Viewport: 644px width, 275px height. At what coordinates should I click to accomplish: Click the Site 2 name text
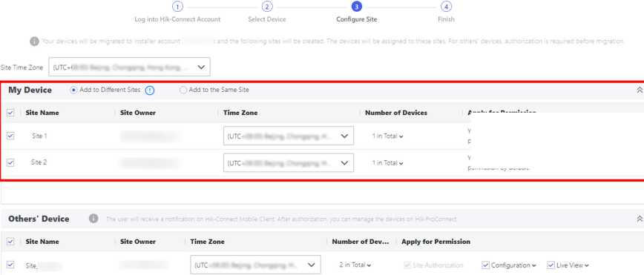click(39, 162)
